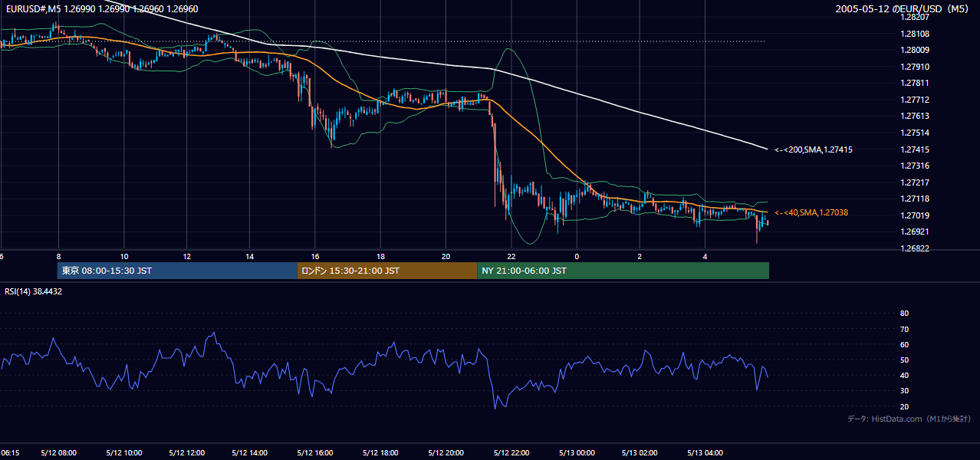Click hour label 10 under the chart
This screenshot has width=980, height=460.
pyautogui.click(x=123, y=257)
